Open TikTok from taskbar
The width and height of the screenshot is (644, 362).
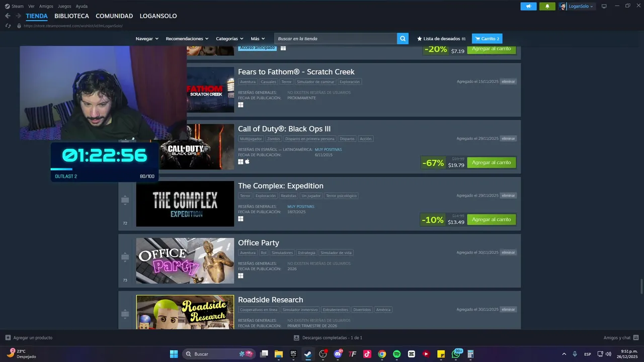(x=367, y=354)
